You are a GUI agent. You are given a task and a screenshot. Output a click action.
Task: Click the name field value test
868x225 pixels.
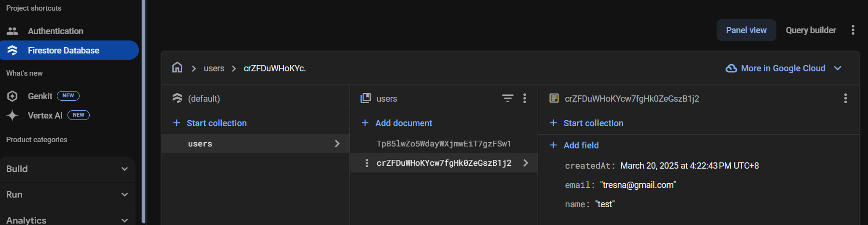point(605,204)
